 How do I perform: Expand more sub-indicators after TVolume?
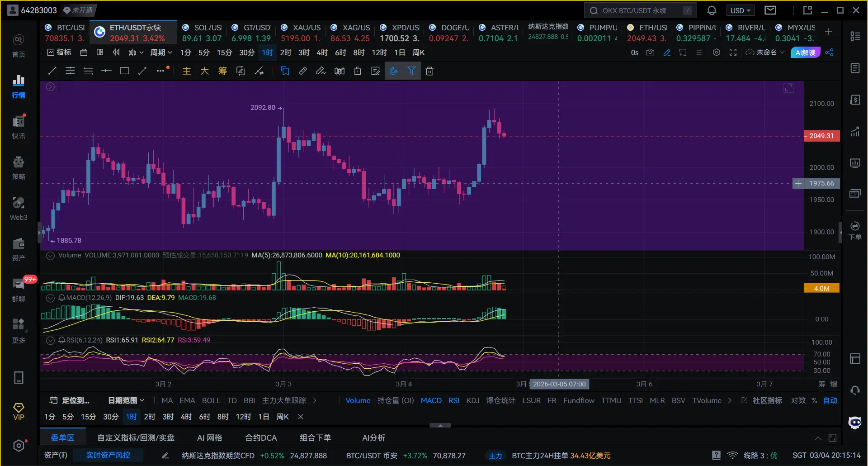point(730,400)
